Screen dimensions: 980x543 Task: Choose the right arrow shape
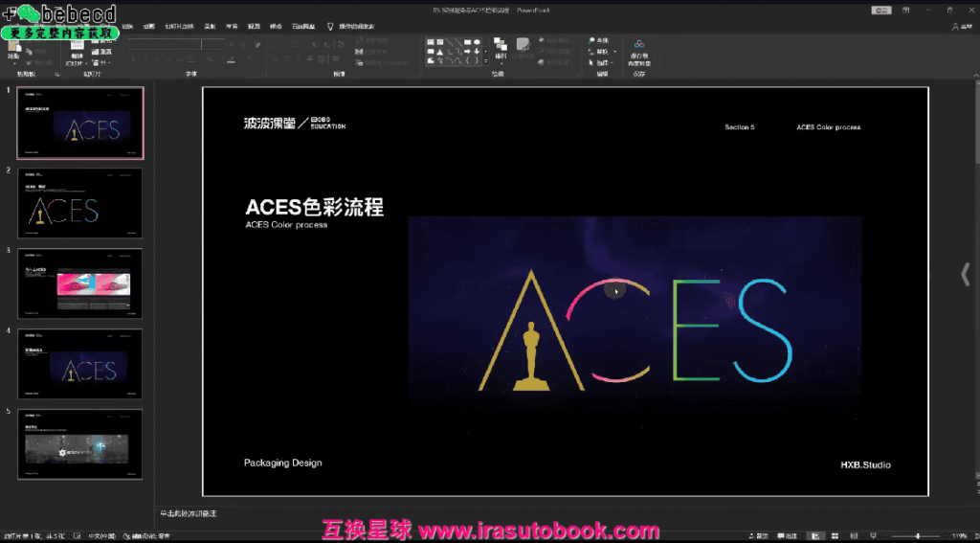tap(467, 52)
